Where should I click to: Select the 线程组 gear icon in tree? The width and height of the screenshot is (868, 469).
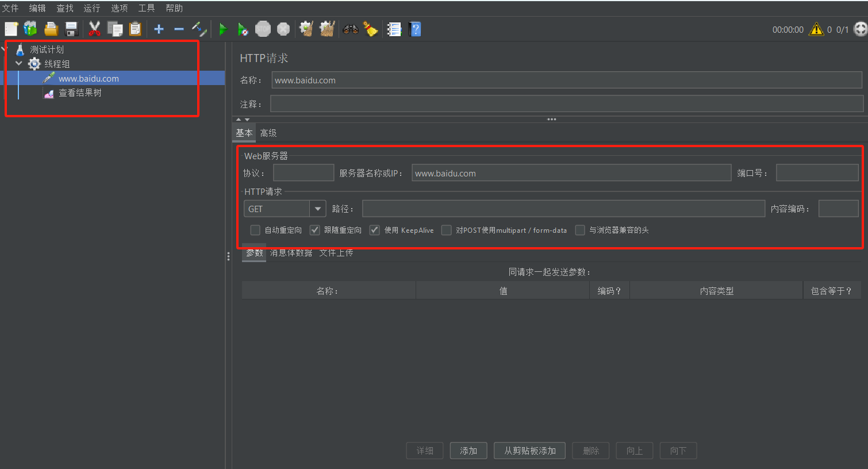click(x=34, y=64)
